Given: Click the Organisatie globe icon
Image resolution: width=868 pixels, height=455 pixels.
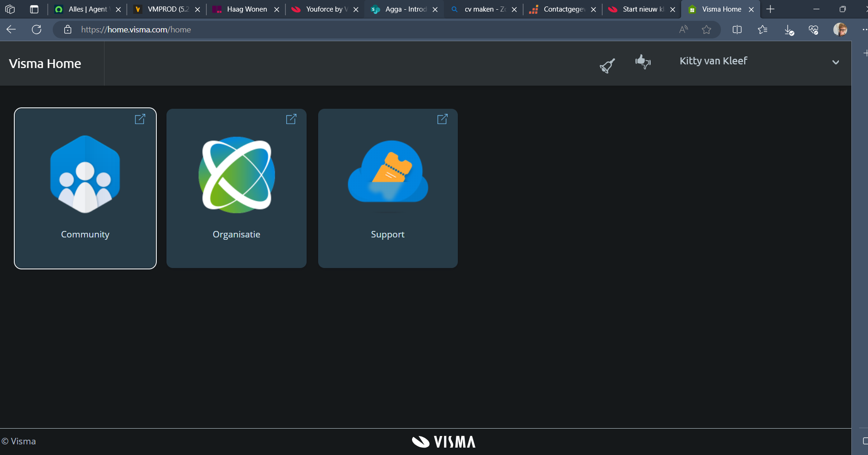Looking at the screenshot, I should (x=236, y=175).
